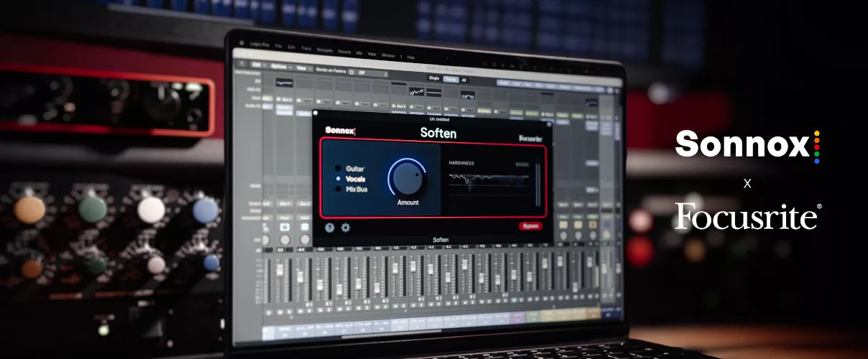Open the File menu in Logic Pro
This screenshot has width=868, height=359.
coord(279,46)
